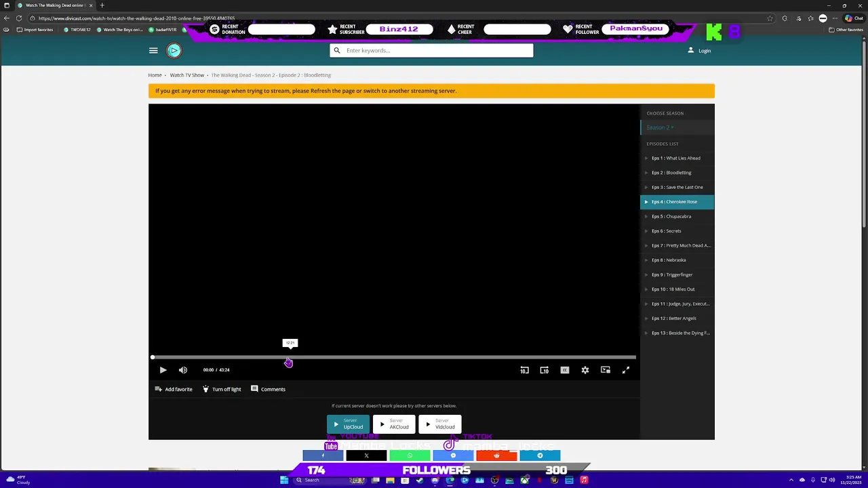The image size is (868, 488).
Task: Open the video player settings gear
Action: tap(585, 370)
